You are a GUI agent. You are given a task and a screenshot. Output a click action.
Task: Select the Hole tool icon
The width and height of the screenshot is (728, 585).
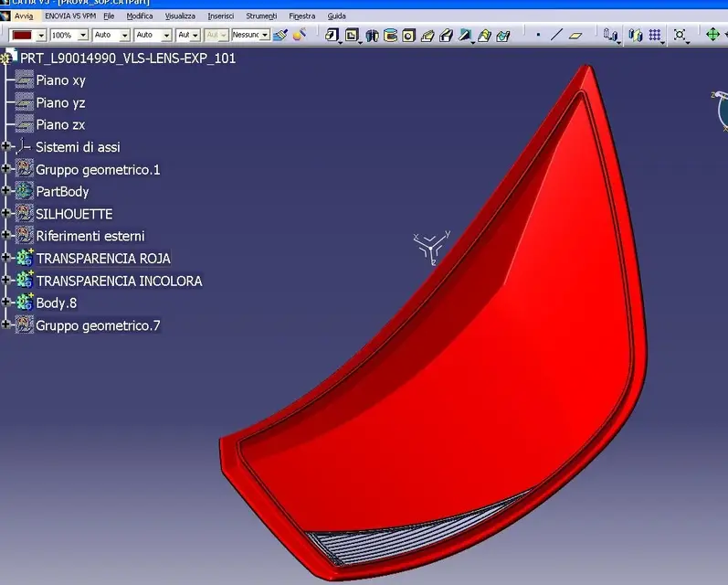tap(408, 36)
